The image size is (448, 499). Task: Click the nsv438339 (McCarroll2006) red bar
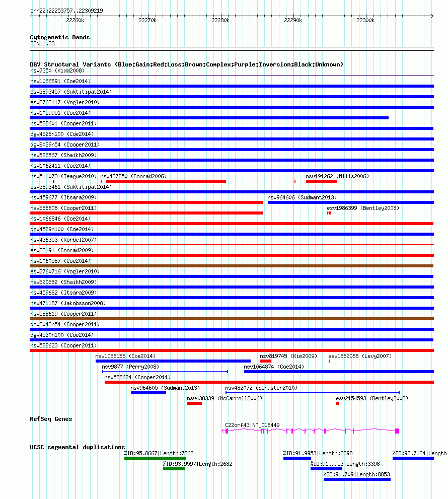[194, 403]
